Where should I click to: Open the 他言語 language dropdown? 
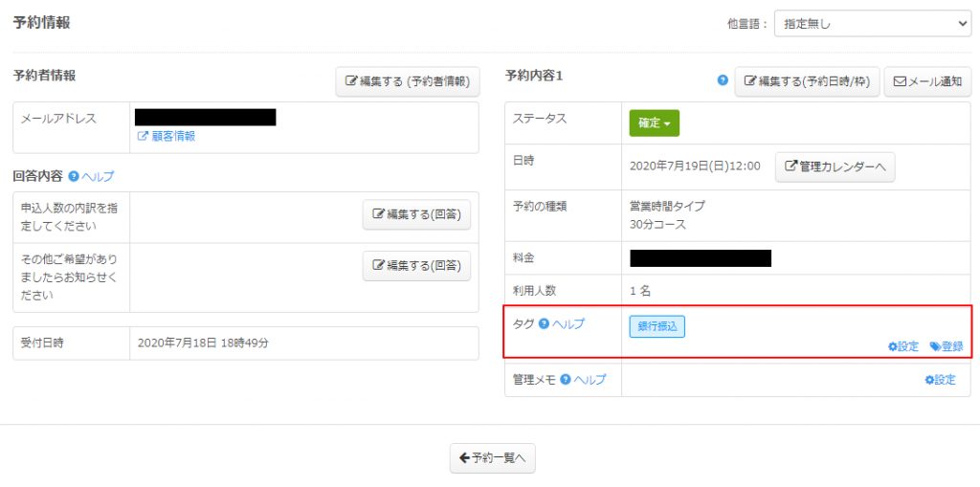click(x=873, y=24)
